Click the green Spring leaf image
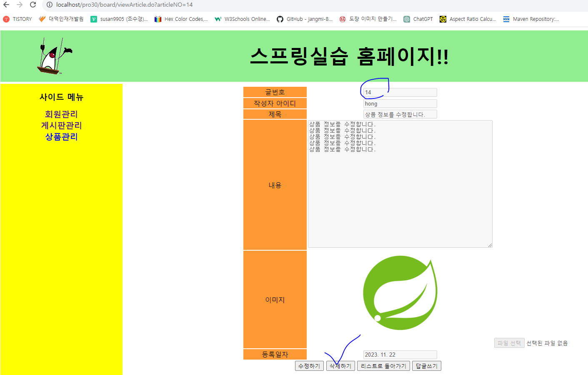588x375 pixels. click(400, 294)
